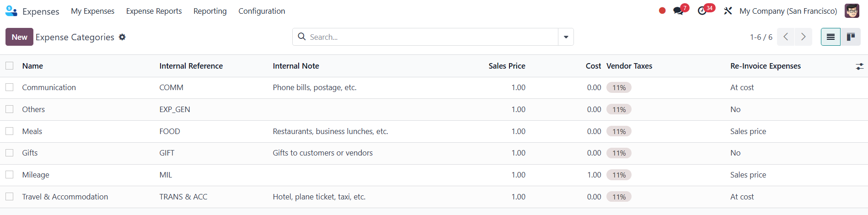Open the My Company (San Francisco) switcher
The image size is (868, 215).
tap(788, 11)
